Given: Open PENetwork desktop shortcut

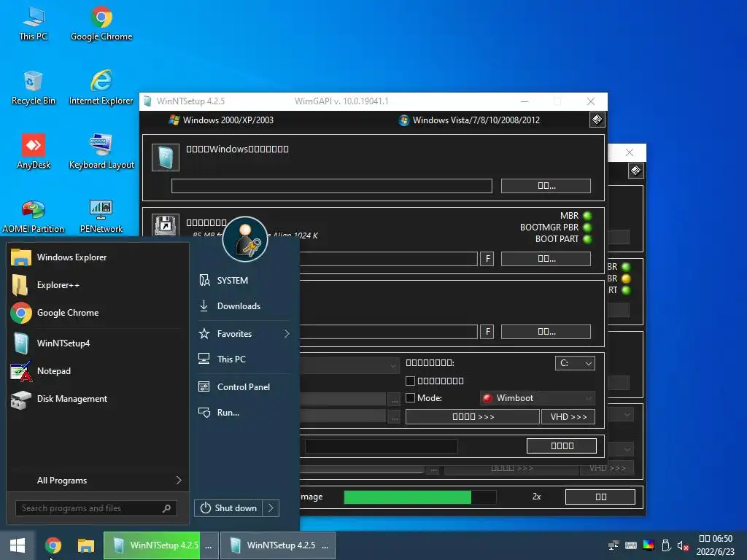Looking at the screenshot, I should tap(101, 217).
